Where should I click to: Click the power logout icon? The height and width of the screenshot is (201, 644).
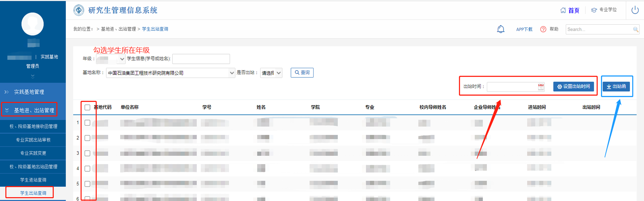click(635, 10)
